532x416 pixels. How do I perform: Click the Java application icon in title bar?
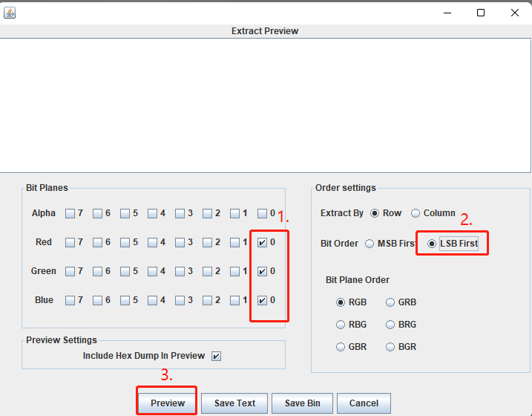(x=10, y=13)
